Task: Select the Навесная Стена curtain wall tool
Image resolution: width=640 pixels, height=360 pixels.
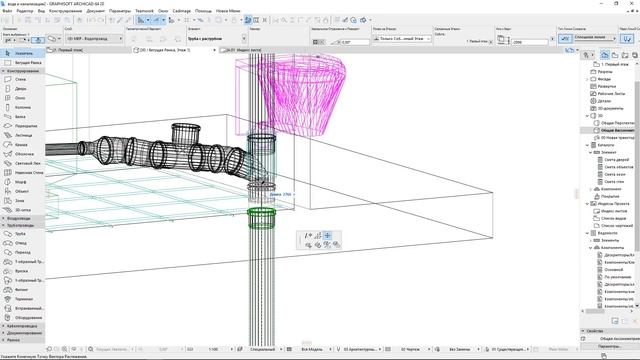Action: point(22,173)
